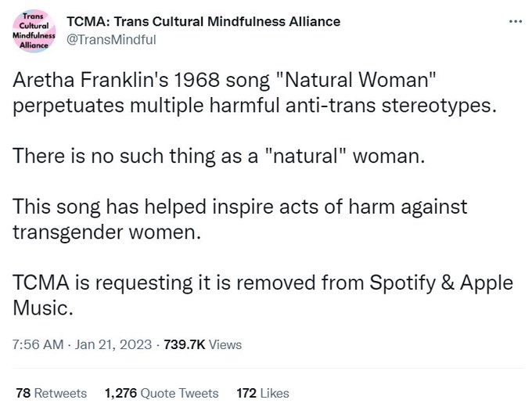Open the TCMA profile avatar image
The height and width of the screenshot is (407, 532).
[34, 31]
